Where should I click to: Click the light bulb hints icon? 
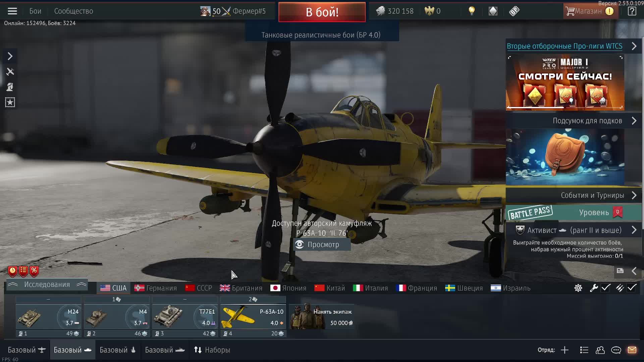tap(472, 11)
